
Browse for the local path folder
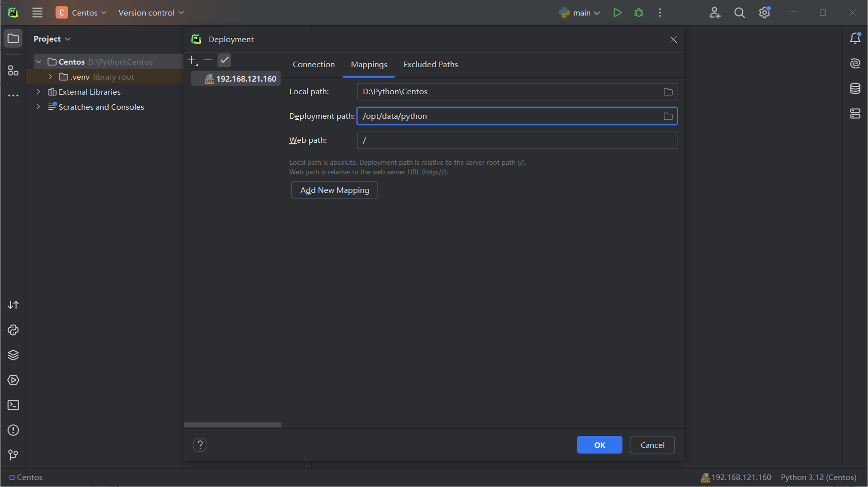[x=668, y=92]
